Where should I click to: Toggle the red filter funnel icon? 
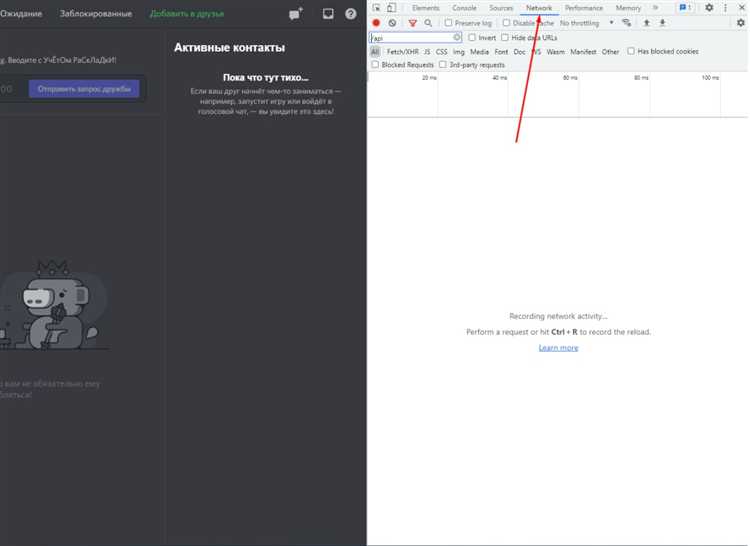412,22
